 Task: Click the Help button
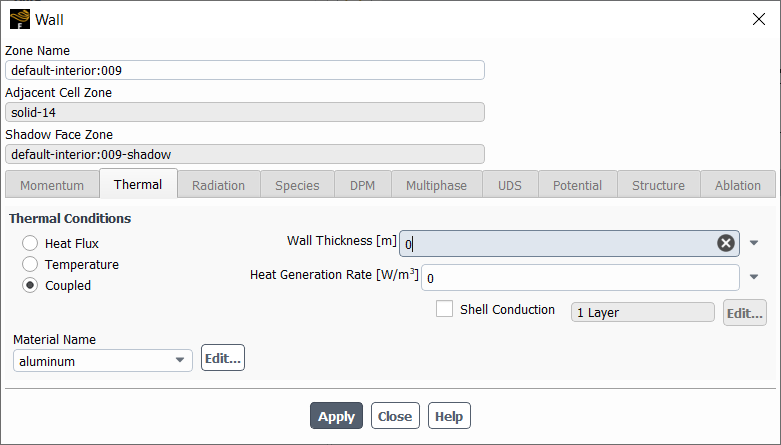click(449, 416)
